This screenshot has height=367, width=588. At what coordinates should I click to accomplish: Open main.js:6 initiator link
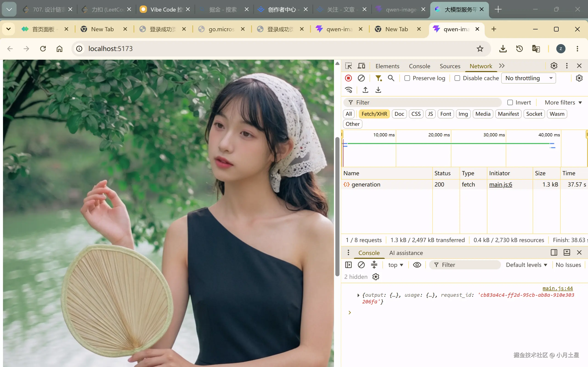(501, 184)
